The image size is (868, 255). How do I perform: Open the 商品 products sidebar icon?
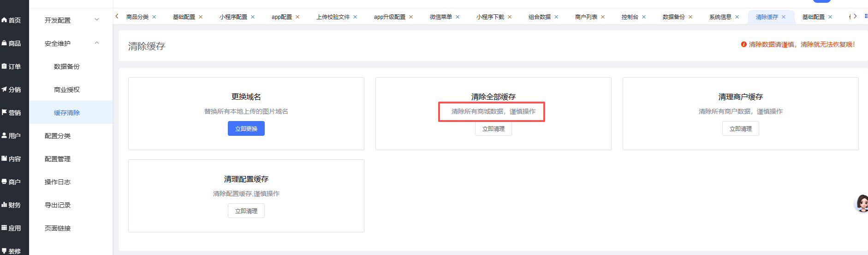pyautogui.click(x=4, y=43)
